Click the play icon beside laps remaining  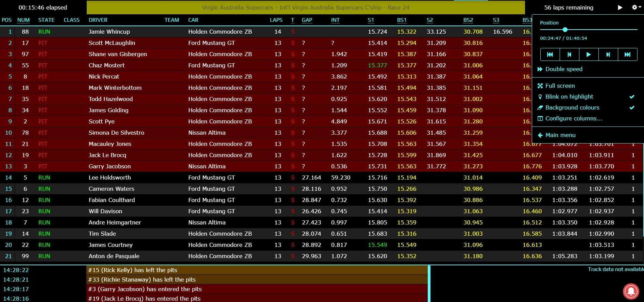click(x=620, y=7)
